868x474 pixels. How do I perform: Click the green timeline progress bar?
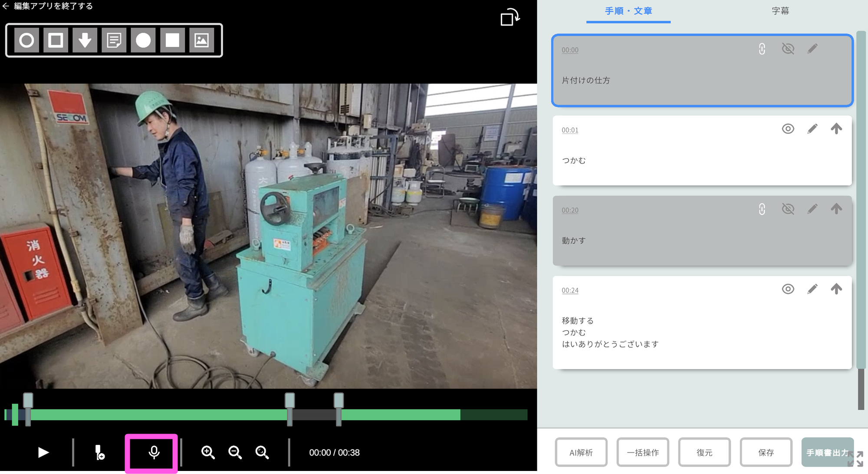(156, 415)
